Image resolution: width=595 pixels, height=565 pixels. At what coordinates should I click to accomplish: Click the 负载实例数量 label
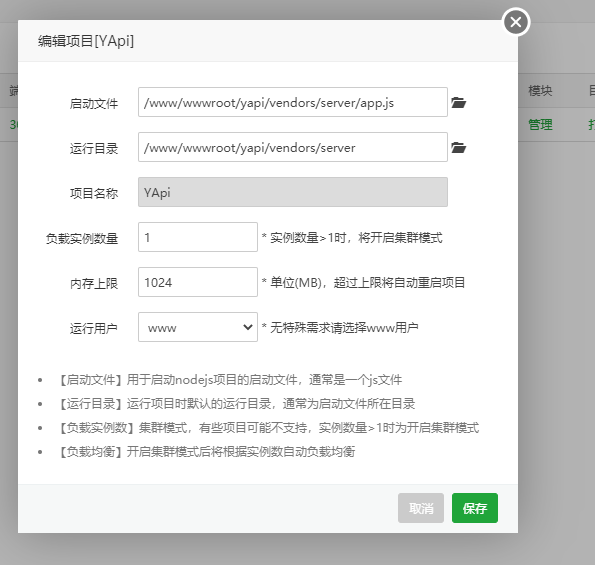[x=82, y=238]
